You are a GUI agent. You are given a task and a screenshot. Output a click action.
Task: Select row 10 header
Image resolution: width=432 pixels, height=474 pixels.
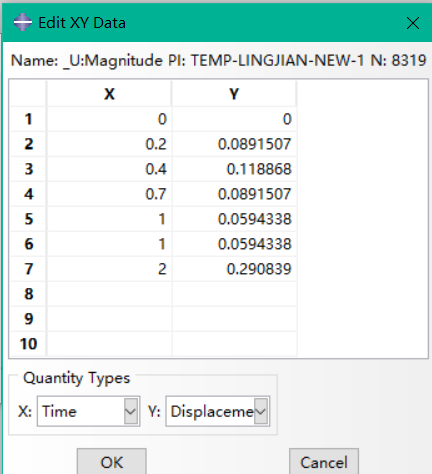28,344
